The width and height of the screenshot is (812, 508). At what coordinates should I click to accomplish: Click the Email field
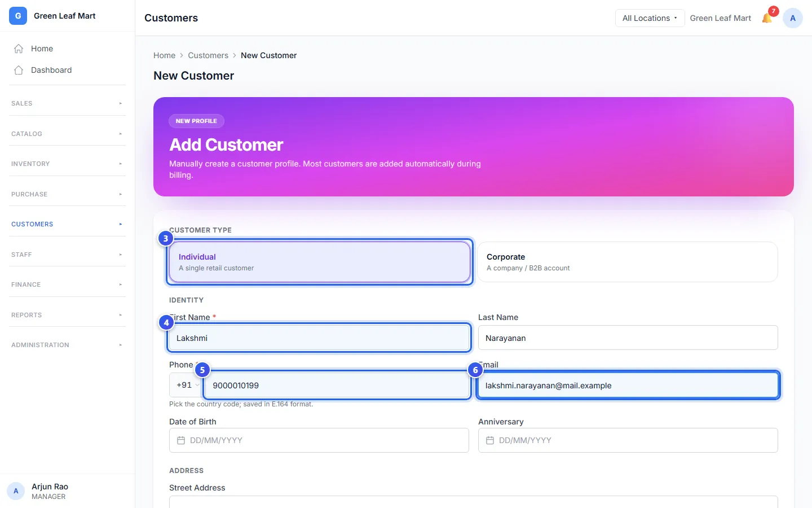(628, 385)
